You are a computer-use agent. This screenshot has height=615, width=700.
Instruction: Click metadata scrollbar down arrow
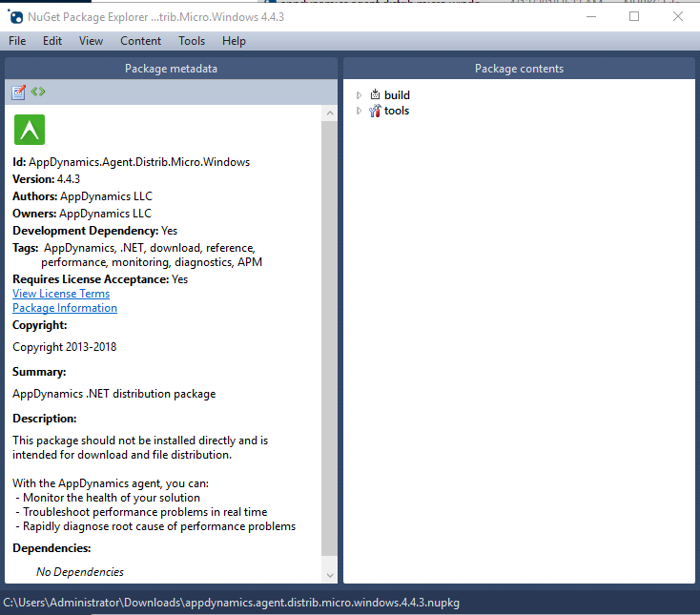point(330,575)
